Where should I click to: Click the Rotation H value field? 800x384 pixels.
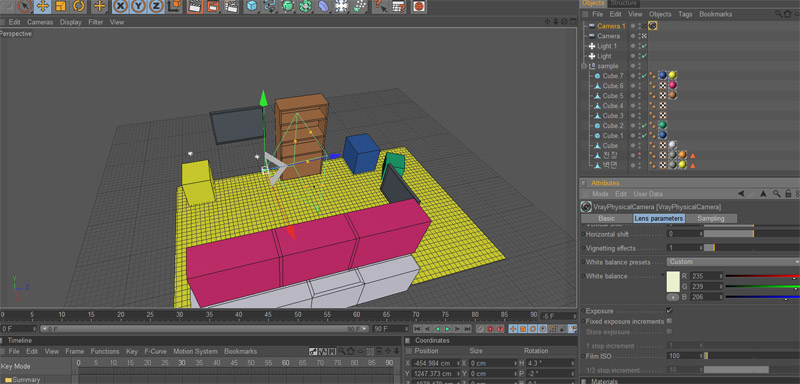coord(551,363)
